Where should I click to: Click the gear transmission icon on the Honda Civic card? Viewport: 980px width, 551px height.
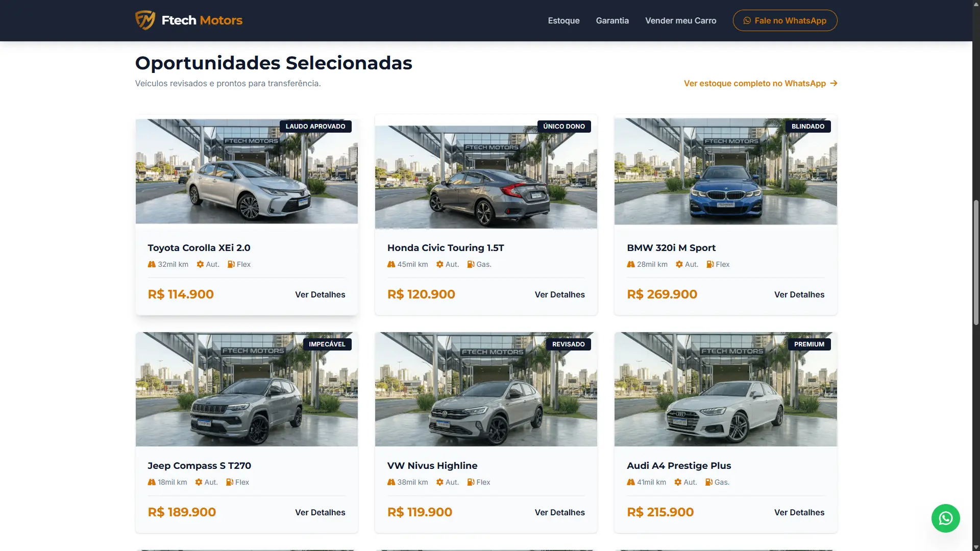[440, 264]
